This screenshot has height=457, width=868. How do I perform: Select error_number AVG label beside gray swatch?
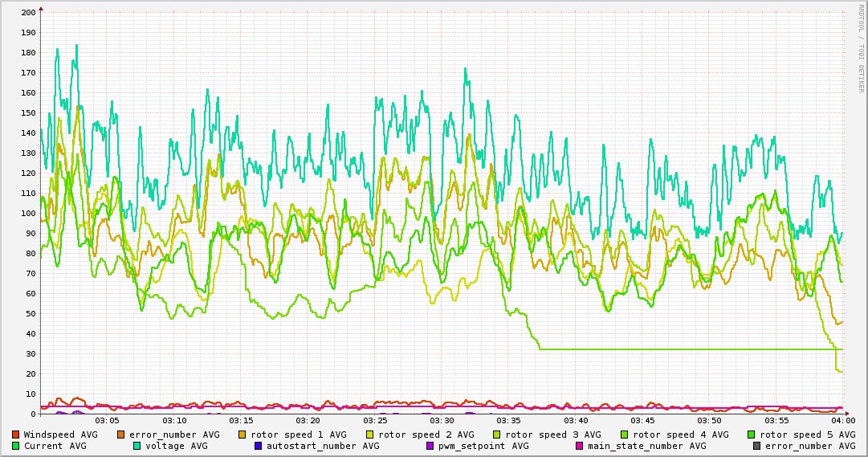click(x=810, y=447)
